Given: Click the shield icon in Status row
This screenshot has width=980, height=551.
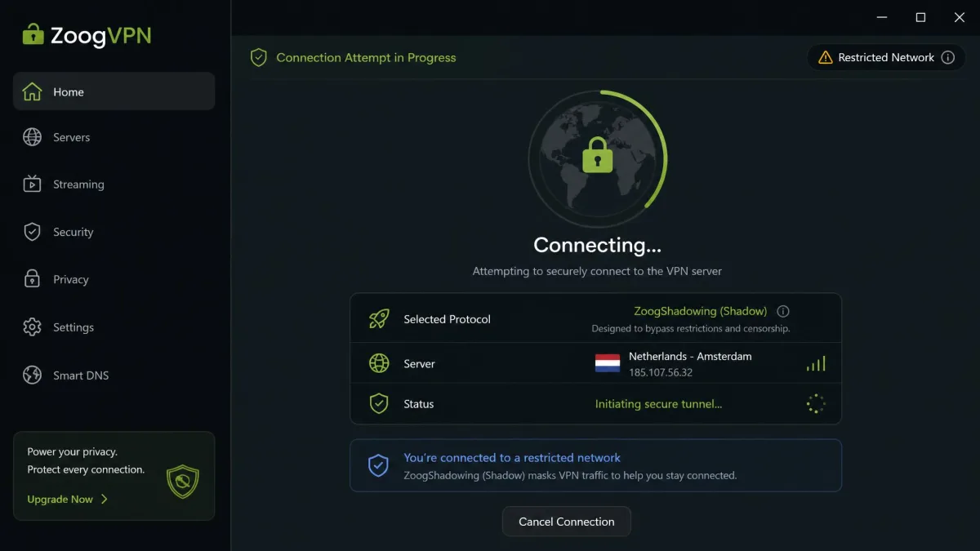Looking at the screenshot, I should (379, 403).
